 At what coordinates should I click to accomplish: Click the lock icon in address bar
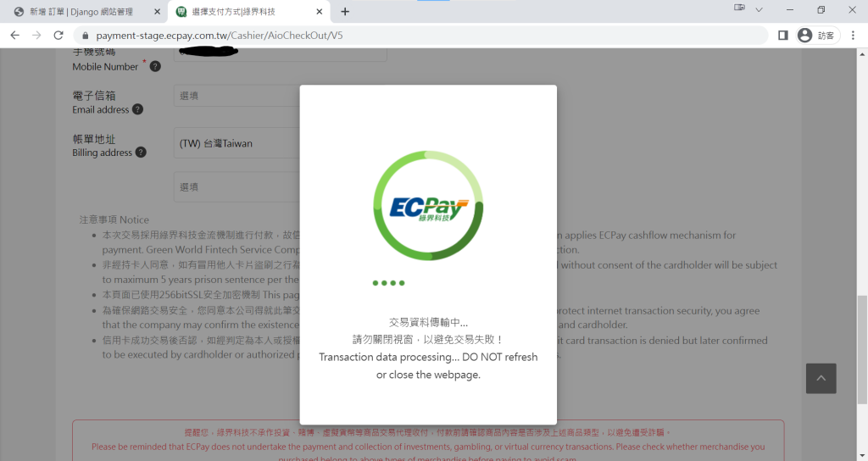pyautogui.click(x=85, y=36)
